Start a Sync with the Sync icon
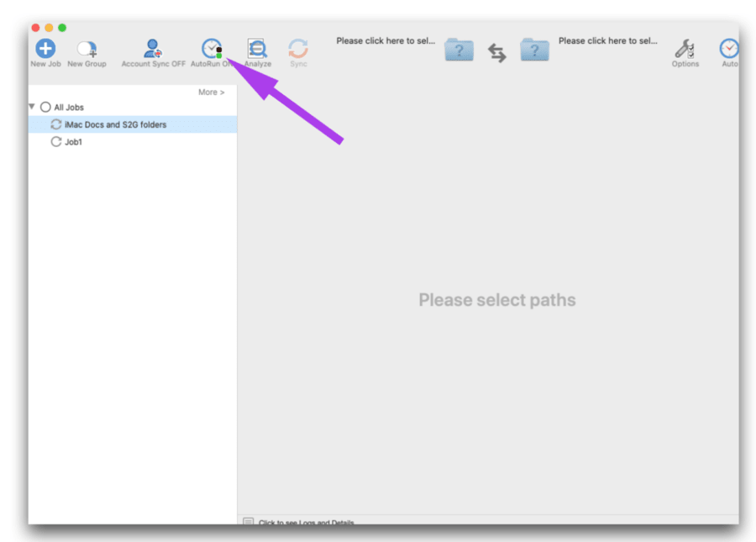This screenshot has height=542, width=756. point(298,48)
